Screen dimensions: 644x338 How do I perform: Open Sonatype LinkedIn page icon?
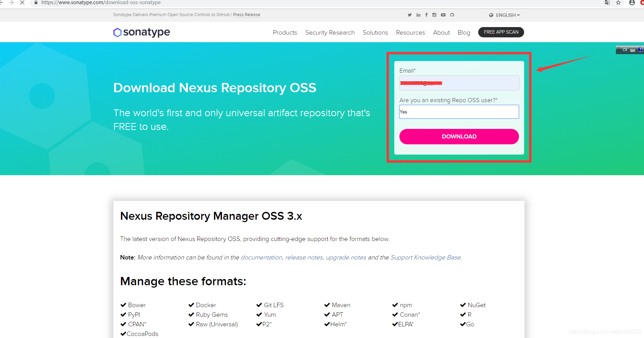pos(418,15)
